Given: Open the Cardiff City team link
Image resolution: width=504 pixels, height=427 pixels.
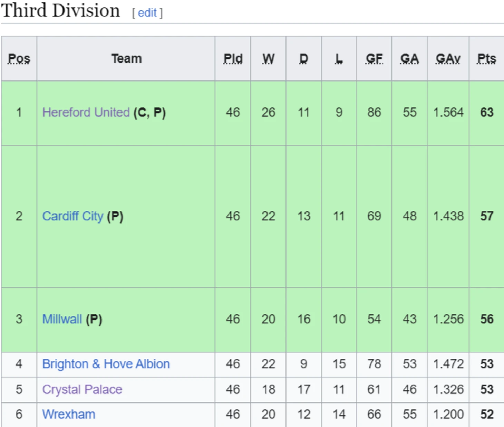Looking at the screenshot, I should click(x=72, y=216).
